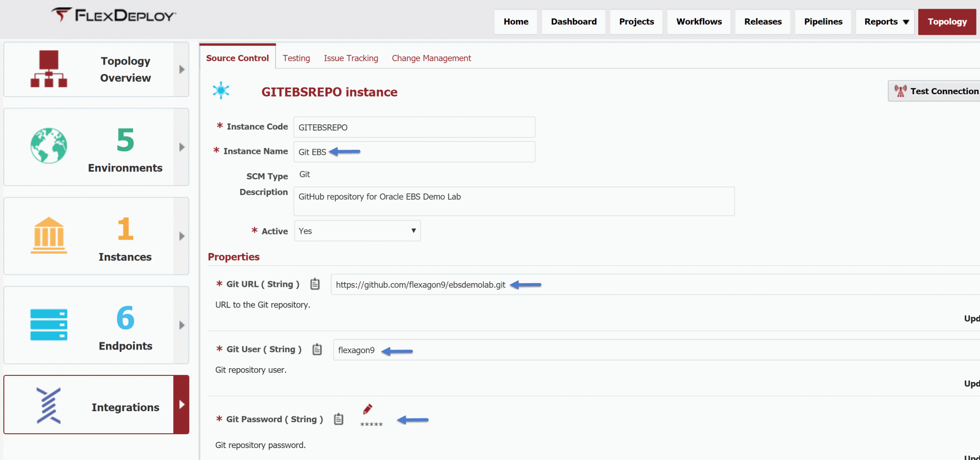
Task: Click the Test Connection button
Action: (935, 91)
